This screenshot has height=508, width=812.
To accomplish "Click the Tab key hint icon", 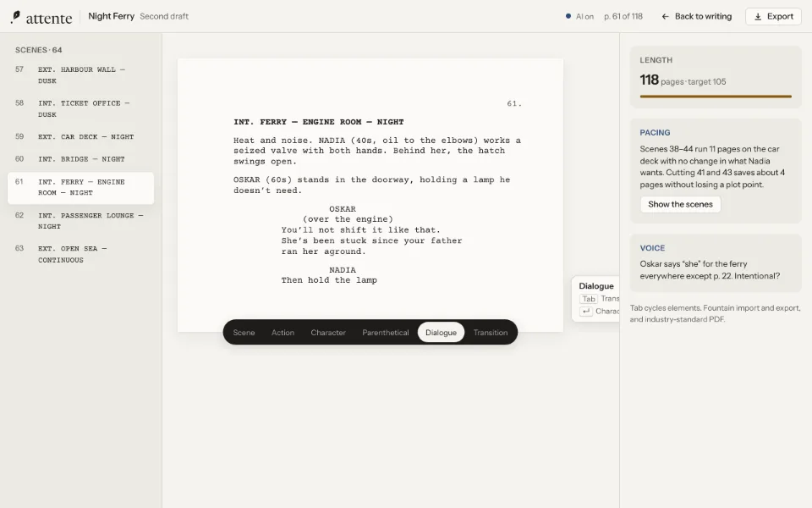I will click(x=589, y=299).
